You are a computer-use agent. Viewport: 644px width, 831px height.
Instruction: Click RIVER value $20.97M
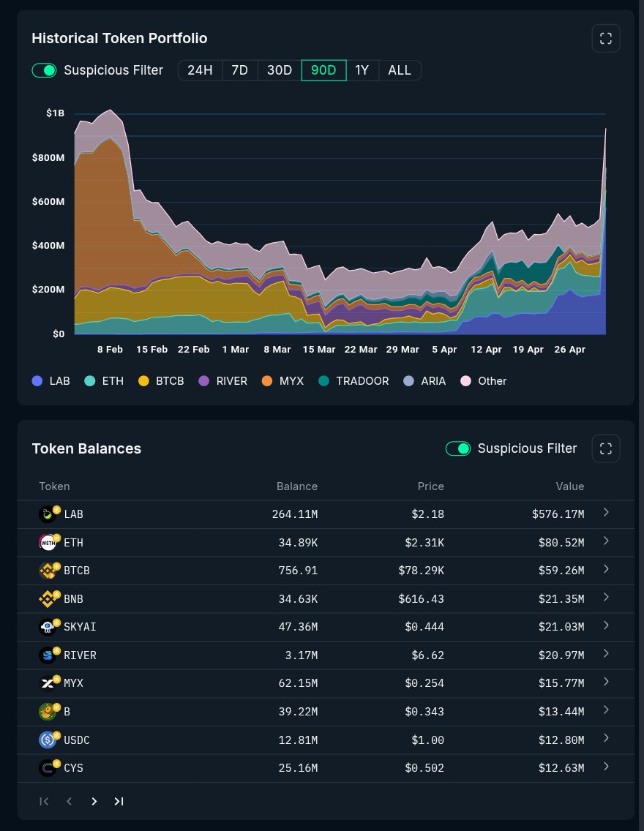click(x=561, y=655)
